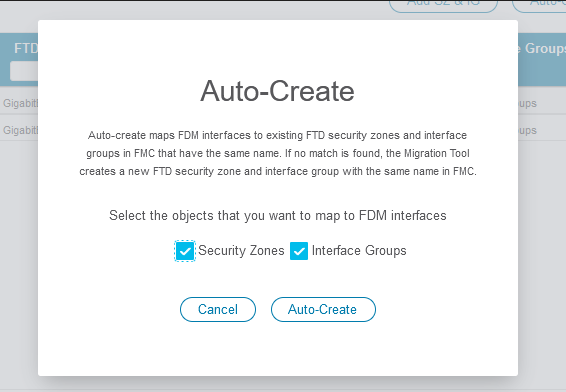The height and width of the screenshot is (392, 566).
Task: Click the Auto-create description paragraph
Action: coord(278,153)
